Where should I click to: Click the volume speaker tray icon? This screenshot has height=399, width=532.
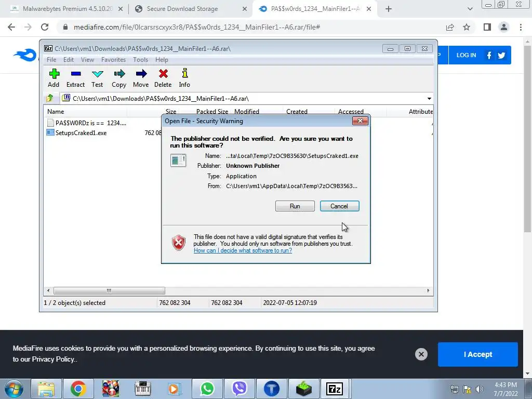(479, 389)
